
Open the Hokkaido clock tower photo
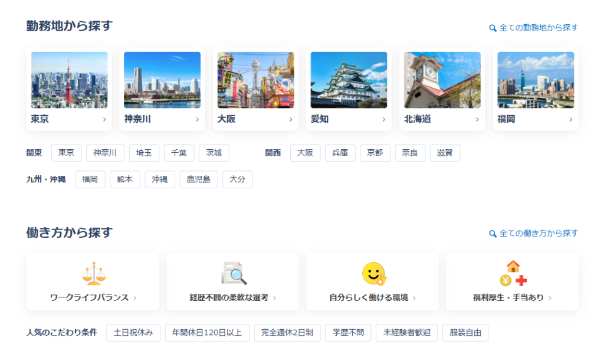pos(442,80)
